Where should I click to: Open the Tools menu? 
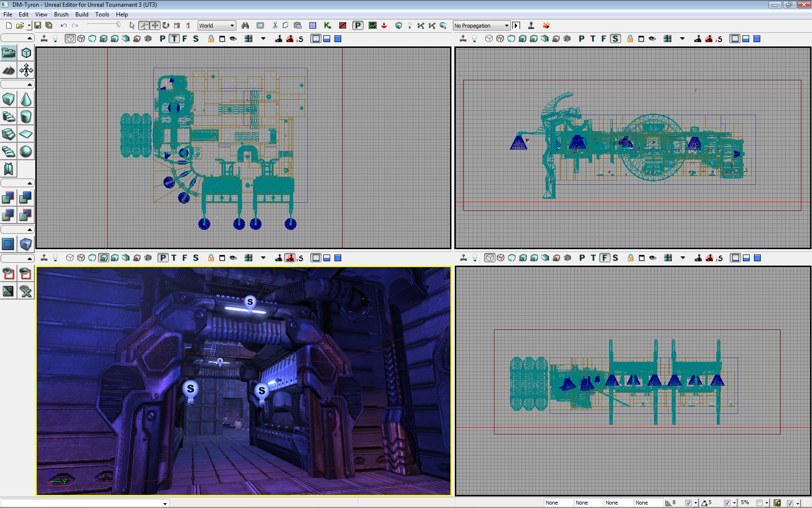[102, 15]
